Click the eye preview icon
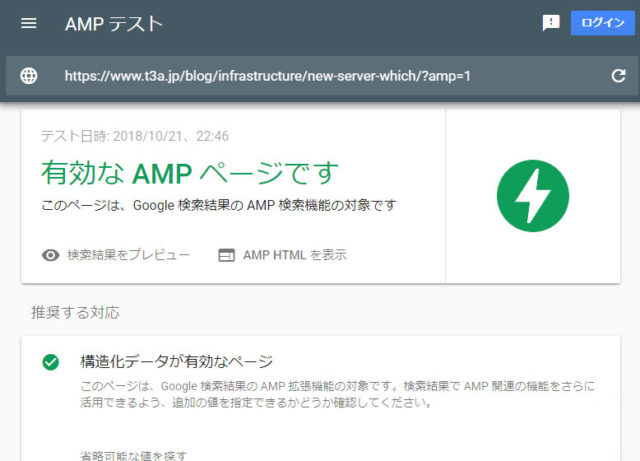Image resolution: width=640 pixels, height=461 pixels. pyautogui.click(x=51, y=255)
